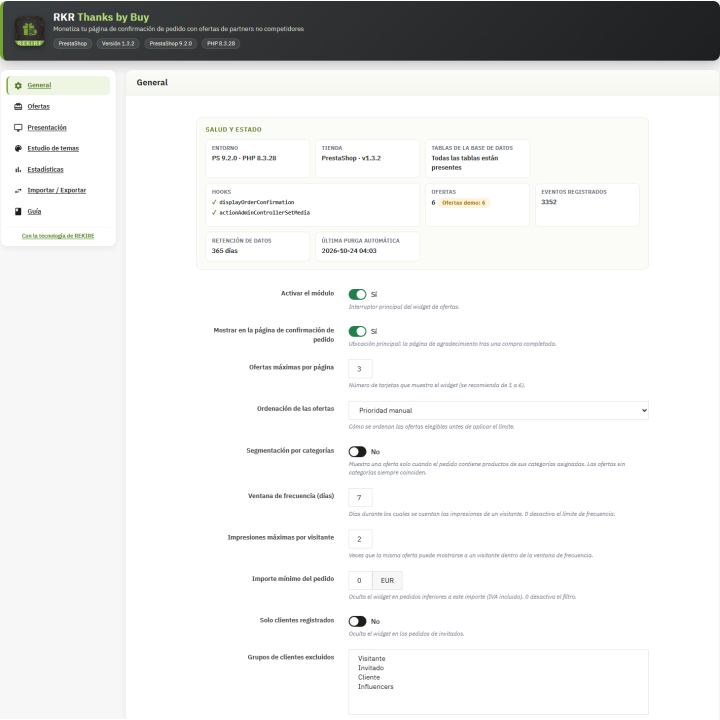Click the 'PS 9.2.0 · PHP 8.3.28' environment value
The height and width of the screenshot is (720, 720).
click(x=244, y=158)
